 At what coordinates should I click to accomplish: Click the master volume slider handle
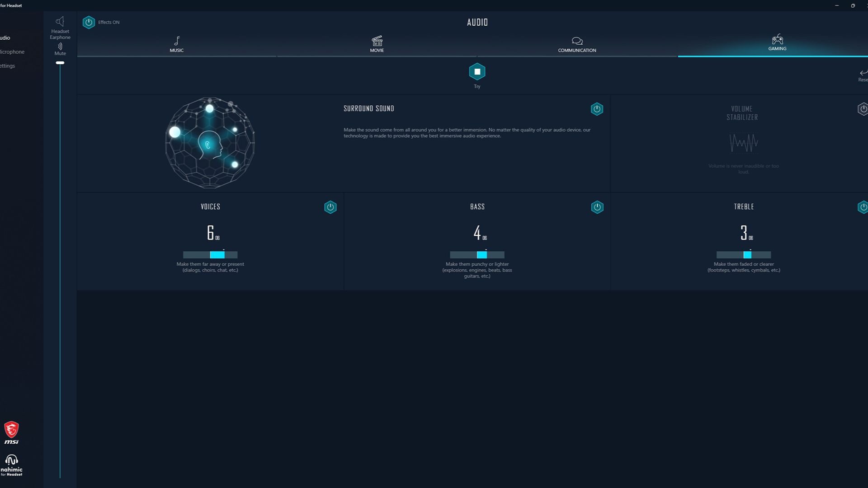pos(60,63)
